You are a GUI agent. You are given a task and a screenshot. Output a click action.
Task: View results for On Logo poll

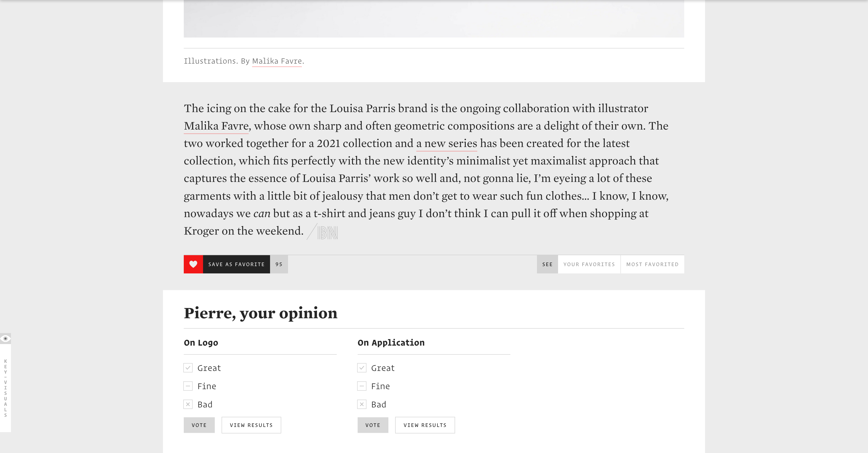(x=251, y=425)
